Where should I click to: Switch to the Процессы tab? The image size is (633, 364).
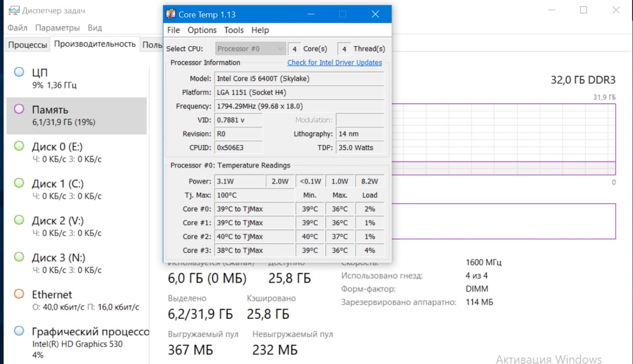pyautogui.click(x=28, y=45)
